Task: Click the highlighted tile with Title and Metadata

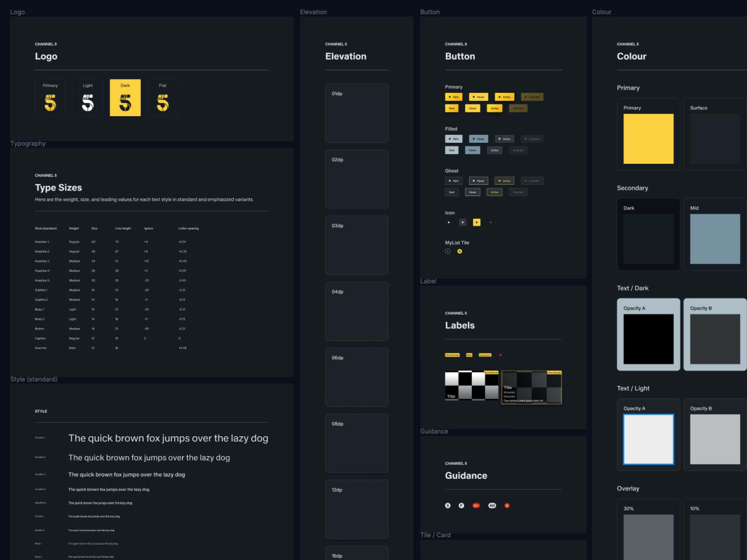Action: coord(531,387)
